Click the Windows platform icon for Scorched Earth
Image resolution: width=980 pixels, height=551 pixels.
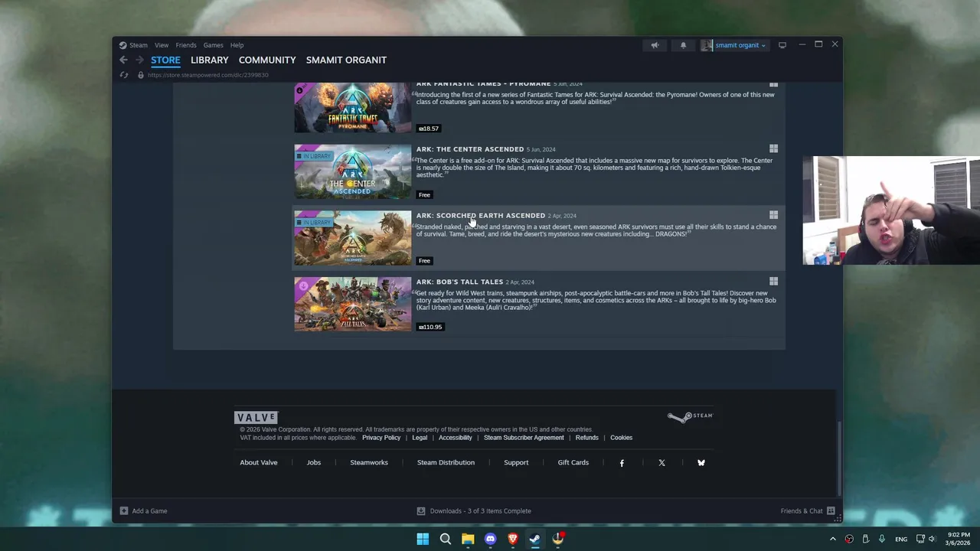[773, 215]
